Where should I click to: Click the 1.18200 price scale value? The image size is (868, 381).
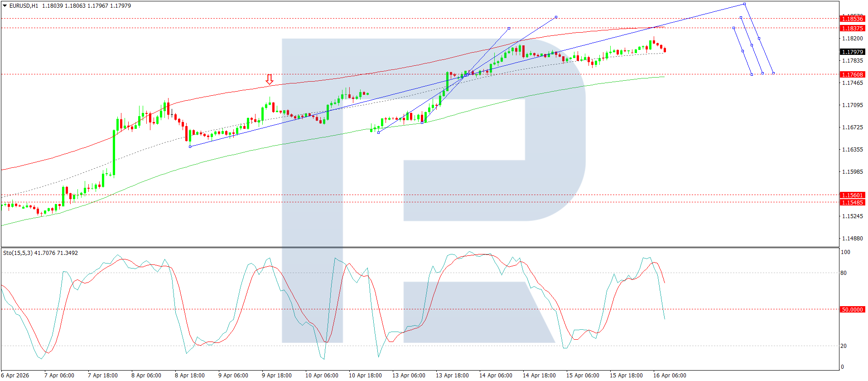coord(852,39)
